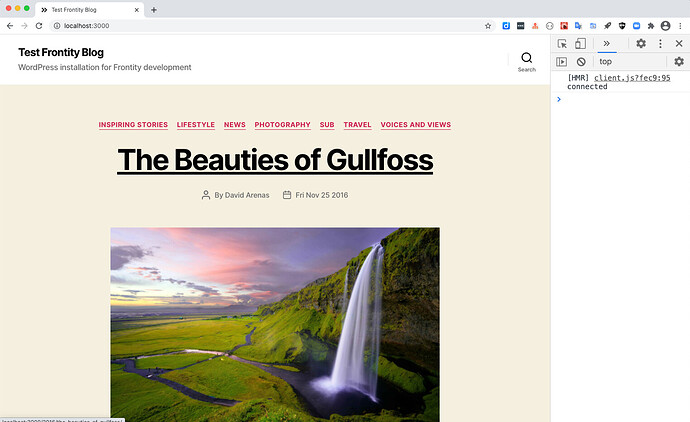
Task: Open the Chrome extensions puzzle icon
Action: [x=651, y=25]
